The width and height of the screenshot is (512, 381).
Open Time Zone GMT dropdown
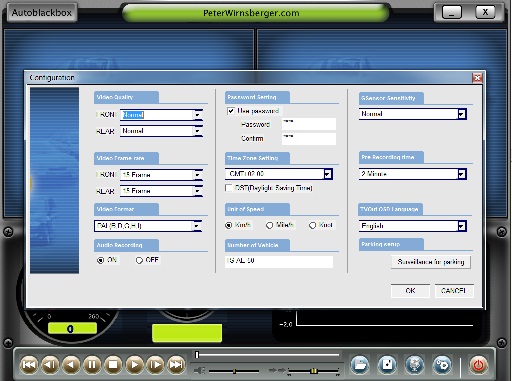(x=328, y=174)
